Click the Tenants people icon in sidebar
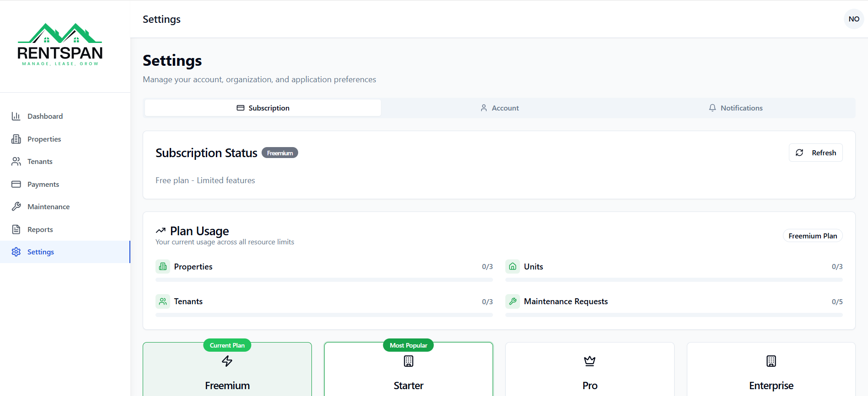868x396 pixels. click(16, 161)
